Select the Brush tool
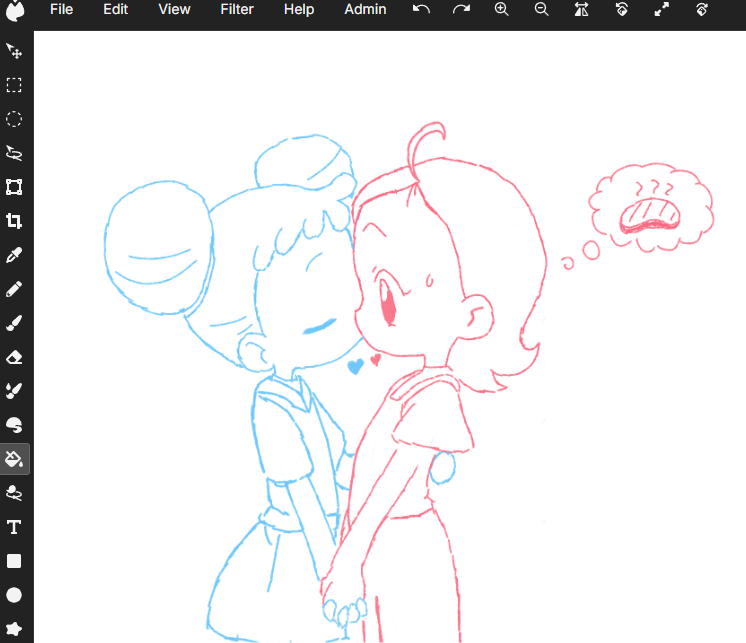 [14, 323]
